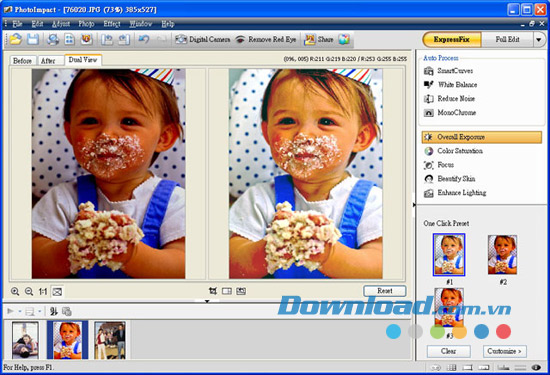Toggle the eye icon in status bar
550x375 pixels.
(x=536, y=367)
